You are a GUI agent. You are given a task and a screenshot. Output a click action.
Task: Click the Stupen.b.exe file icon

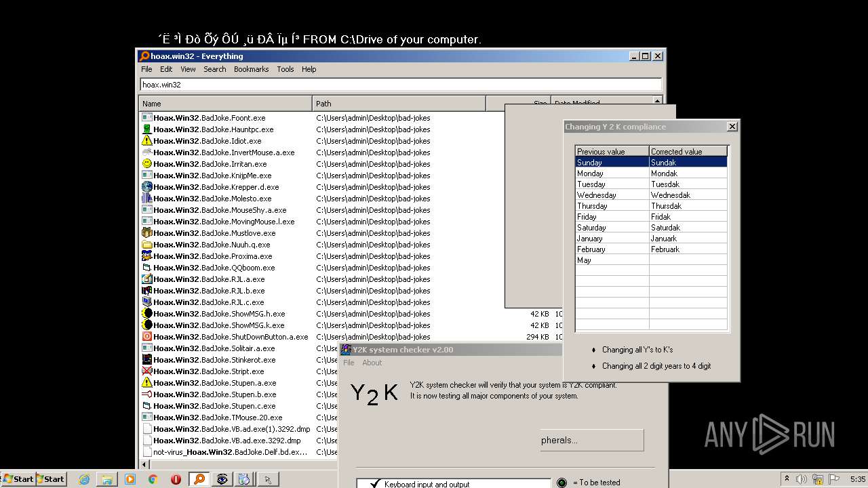pos(146,394)
